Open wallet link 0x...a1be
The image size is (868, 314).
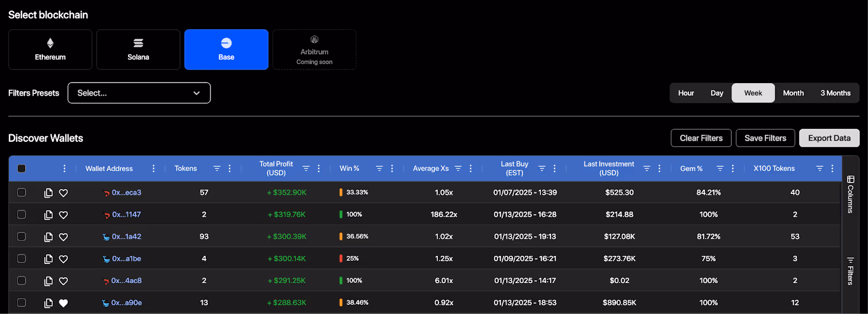pyautogui.click(x=126, y=259)
